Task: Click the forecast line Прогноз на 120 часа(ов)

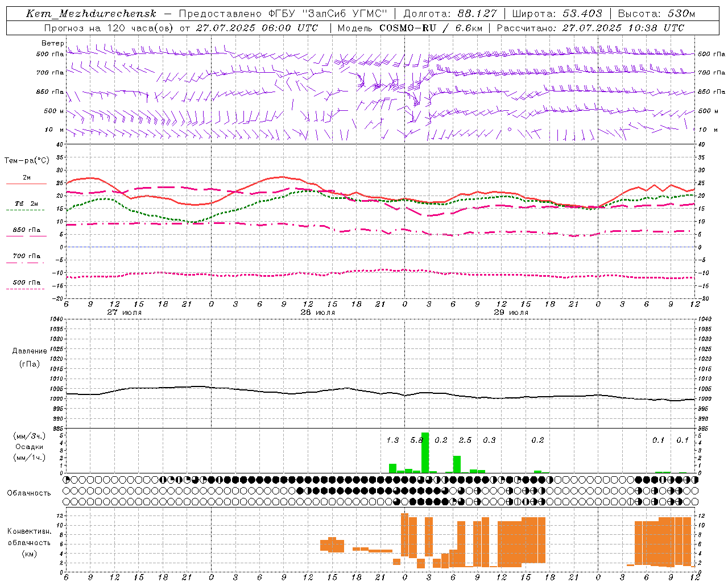Action: [x=109, y=28]
